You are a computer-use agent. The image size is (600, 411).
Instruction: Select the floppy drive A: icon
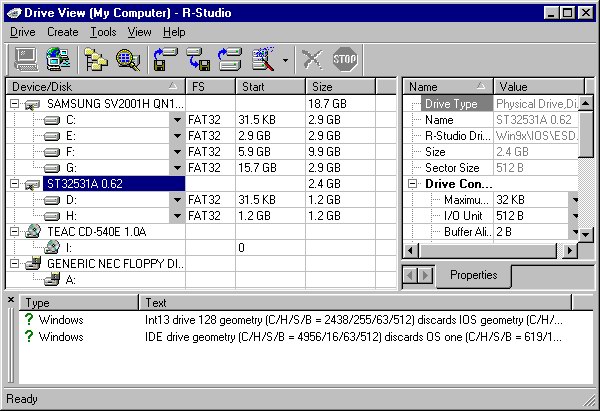(x=52, y=281)
